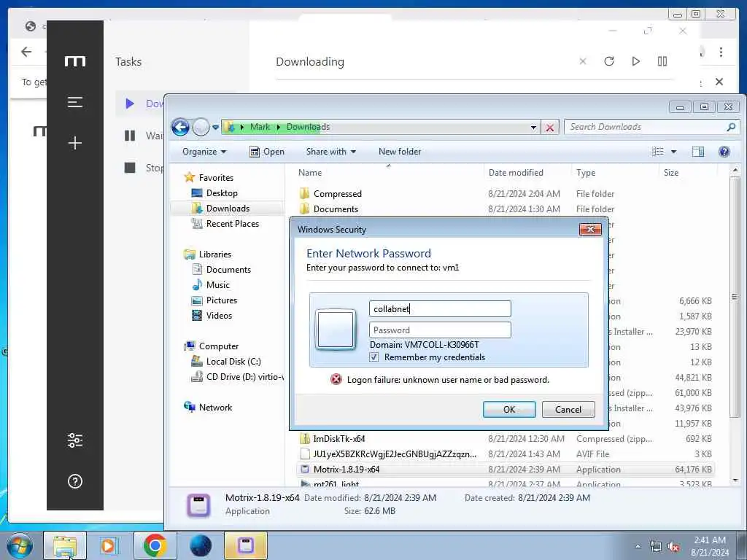The width and height of the screenshot is (747, 560).
Task: Open Motrix preferences sliders icon
Action: pyautogui.click(x=75, y=440)
